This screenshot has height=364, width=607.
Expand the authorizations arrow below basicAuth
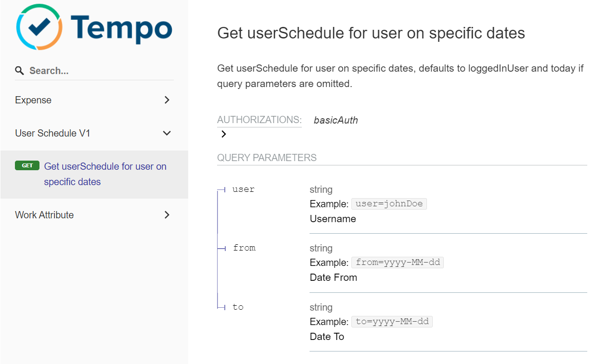[x=223, y=134]
